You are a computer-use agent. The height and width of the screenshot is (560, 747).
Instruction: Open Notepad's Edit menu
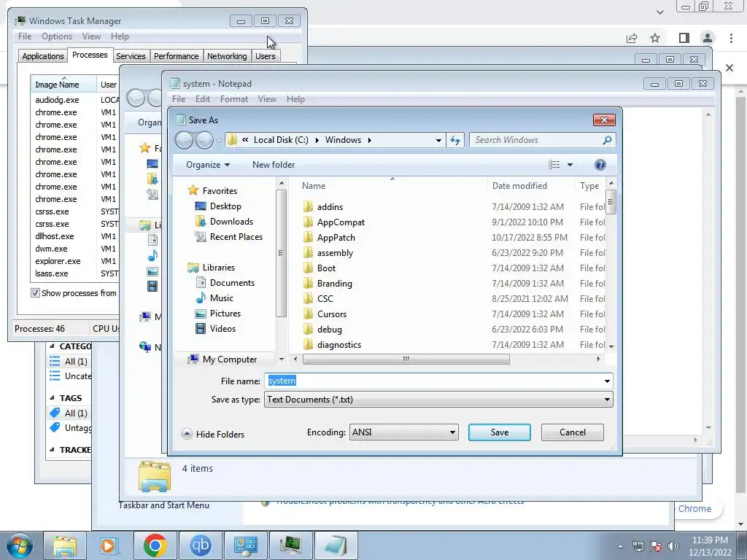(x=203, y=99)
